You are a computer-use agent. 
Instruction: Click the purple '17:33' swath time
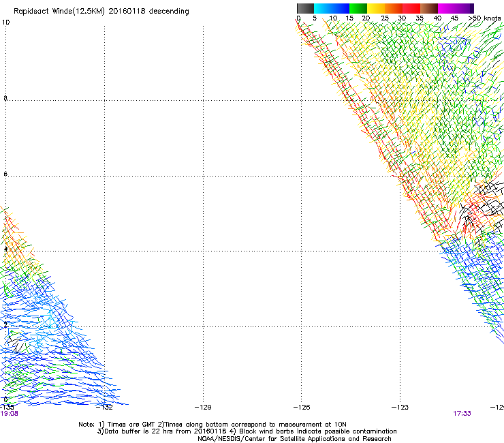462,414
